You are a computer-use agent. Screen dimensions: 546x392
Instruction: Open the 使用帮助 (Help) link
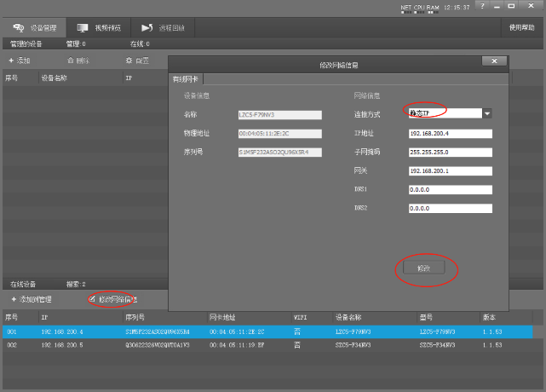tap(520, 27)
